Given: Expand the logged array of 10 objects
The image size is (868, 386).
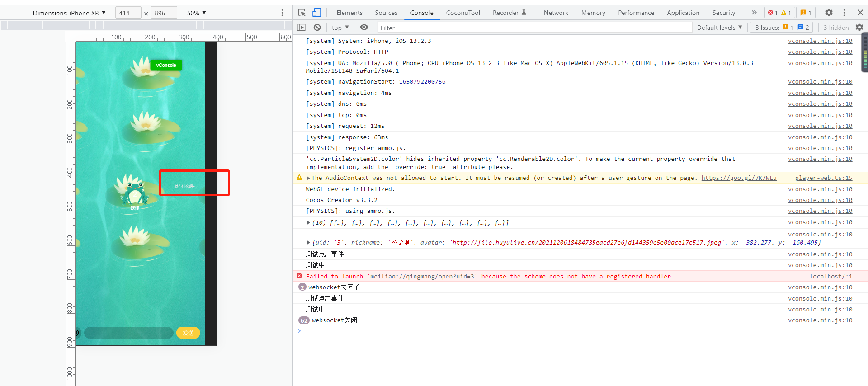Looking at the screenshot, I should click(x=308, y=223).
